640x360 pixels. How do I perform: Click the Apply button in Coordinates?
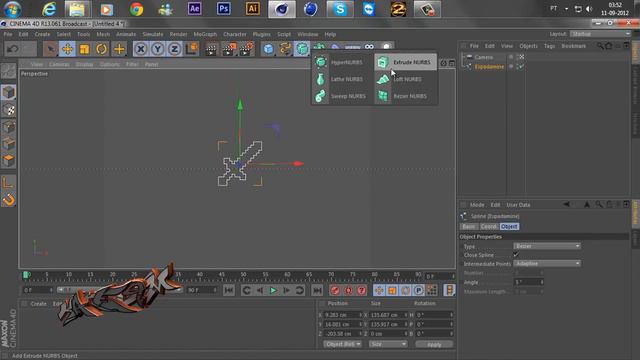coord(434,344)
